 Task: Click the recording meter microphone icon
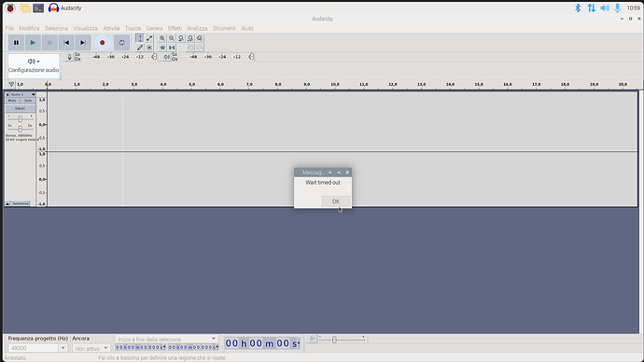pyautogui.click(x=69, y=57)
